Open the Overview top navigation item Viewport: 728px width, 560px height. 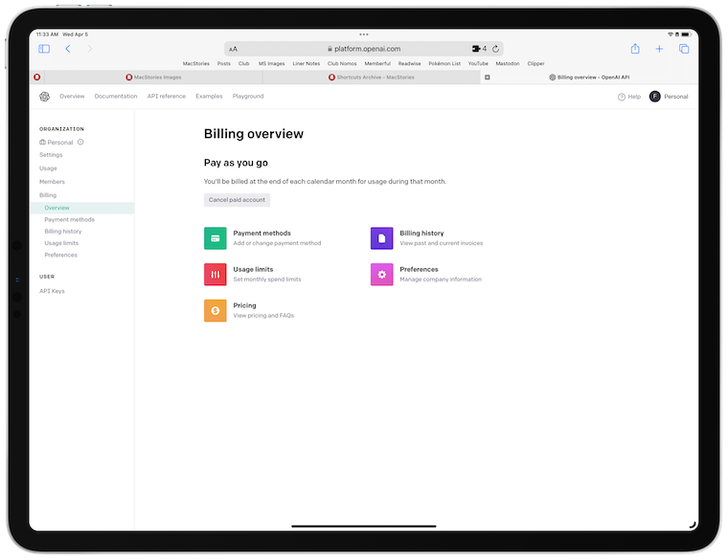72,96
